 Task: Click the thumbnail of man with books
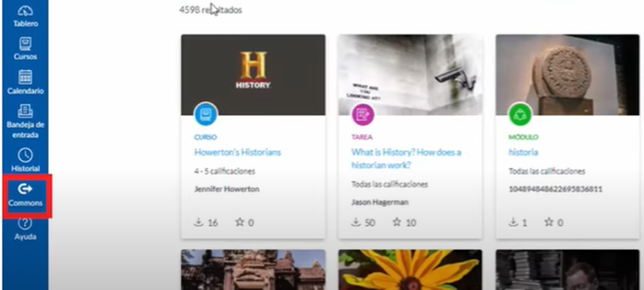tap(568, 270)
